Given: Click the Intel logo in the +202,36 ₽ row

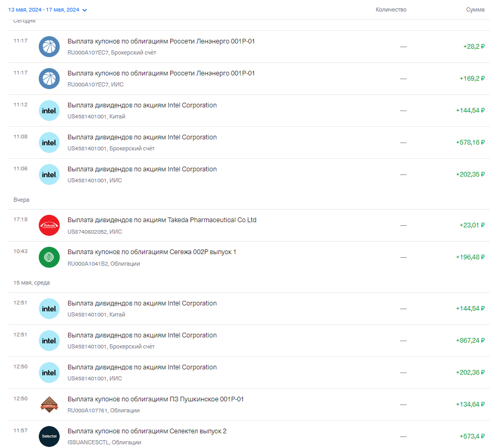Looking at the screenshot, I should click(49, 373).
